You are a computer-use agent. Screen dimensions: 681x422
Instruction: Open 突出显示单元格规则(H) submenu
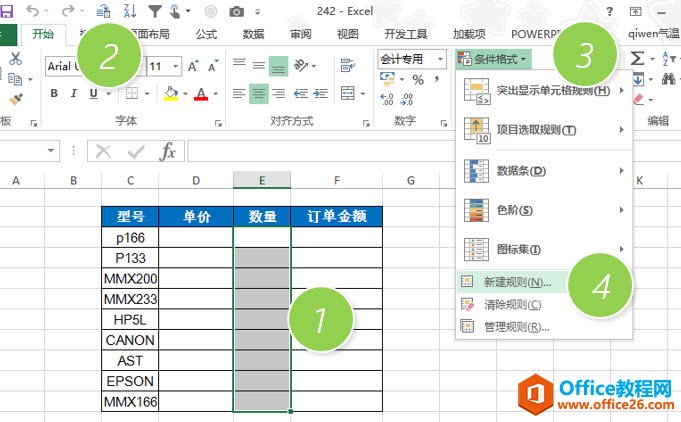click(544, 91)
